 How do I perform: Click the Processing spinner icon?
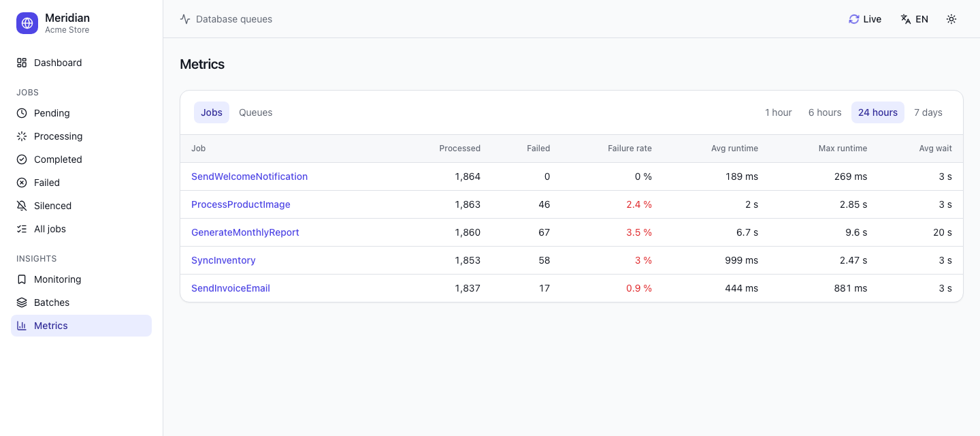pos(22,136)
